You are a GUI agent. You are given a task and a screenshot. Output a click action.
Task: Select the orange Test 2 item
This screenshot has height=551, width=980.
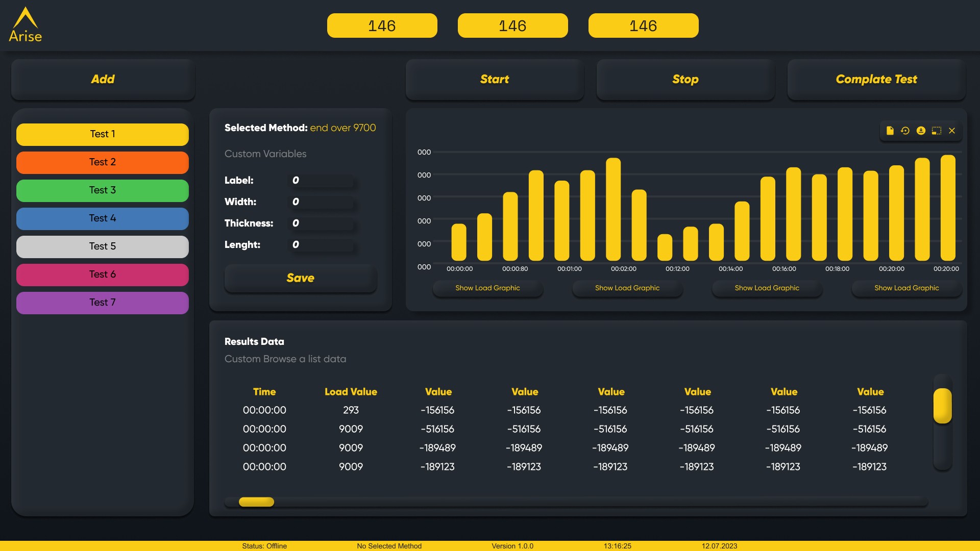tap(103, 162)
